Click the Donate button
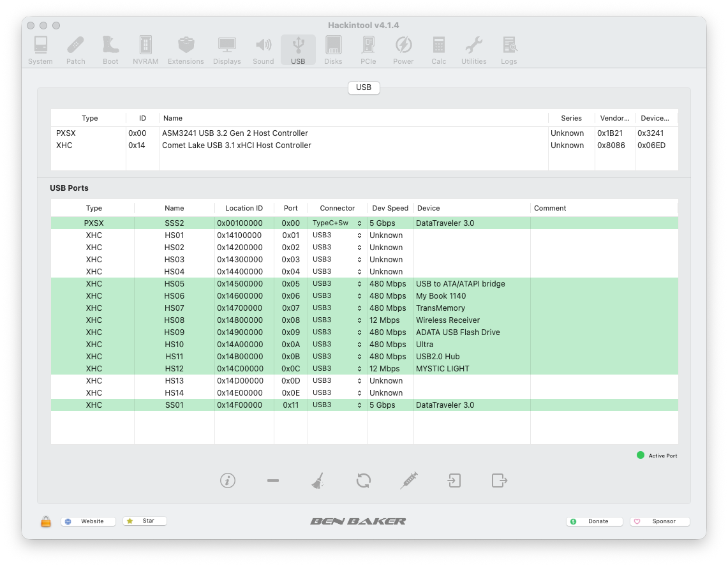This screenshot has height=566, width=728. pos(593,521)
